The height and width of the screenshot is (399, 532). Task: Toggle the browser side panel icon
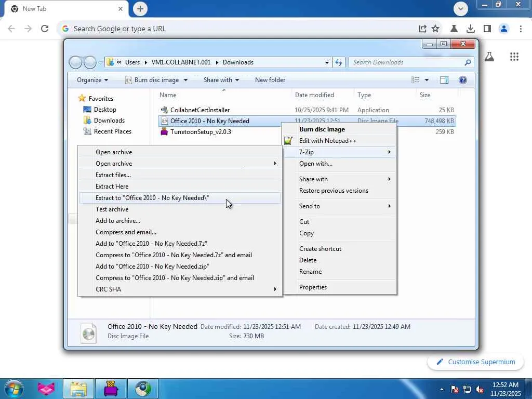487,29
